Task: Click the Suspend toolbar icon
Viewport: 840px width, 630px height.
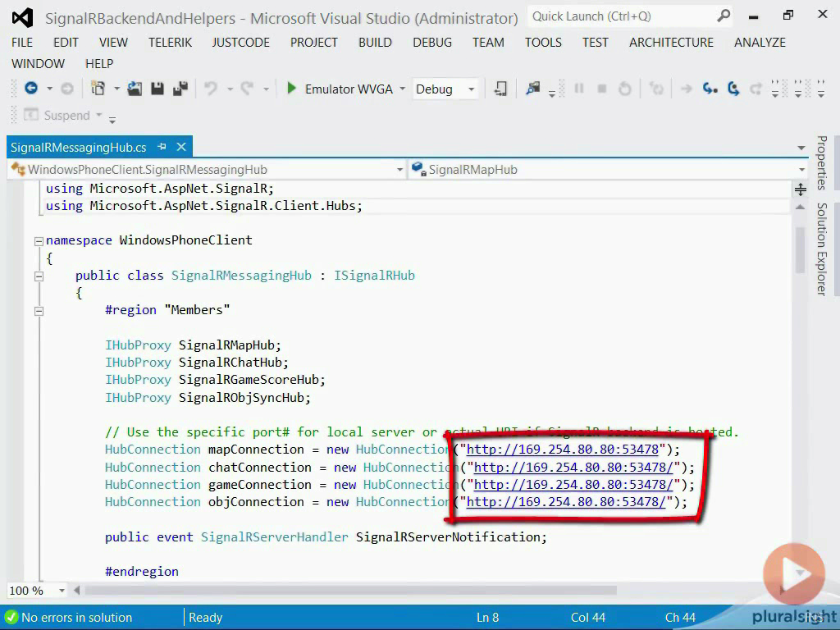Action: click(x=31, y=115)
